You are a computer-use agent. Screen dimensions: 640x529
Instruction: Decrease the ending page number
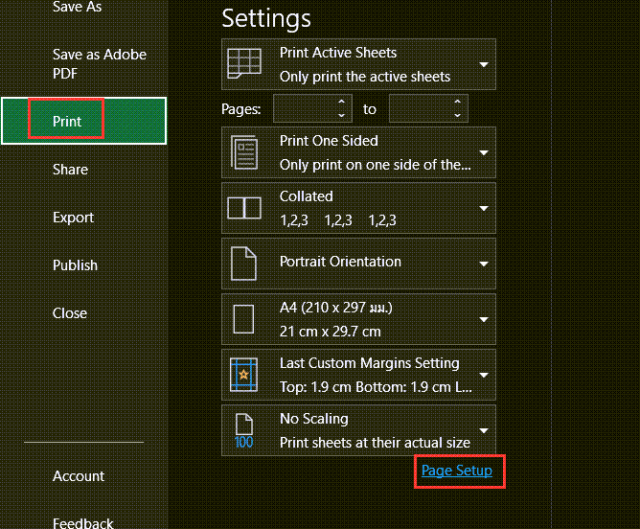[458, 116]
